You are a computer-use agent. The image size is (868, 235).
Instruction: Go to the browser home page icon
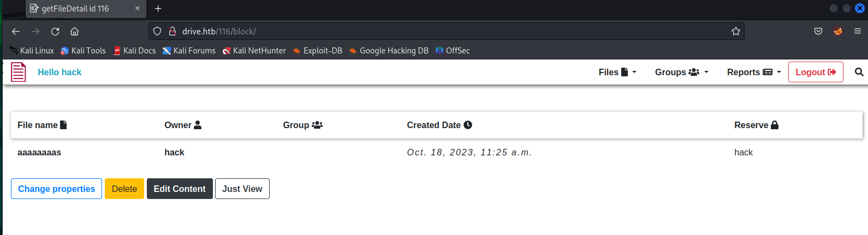[x=75, y=31]
